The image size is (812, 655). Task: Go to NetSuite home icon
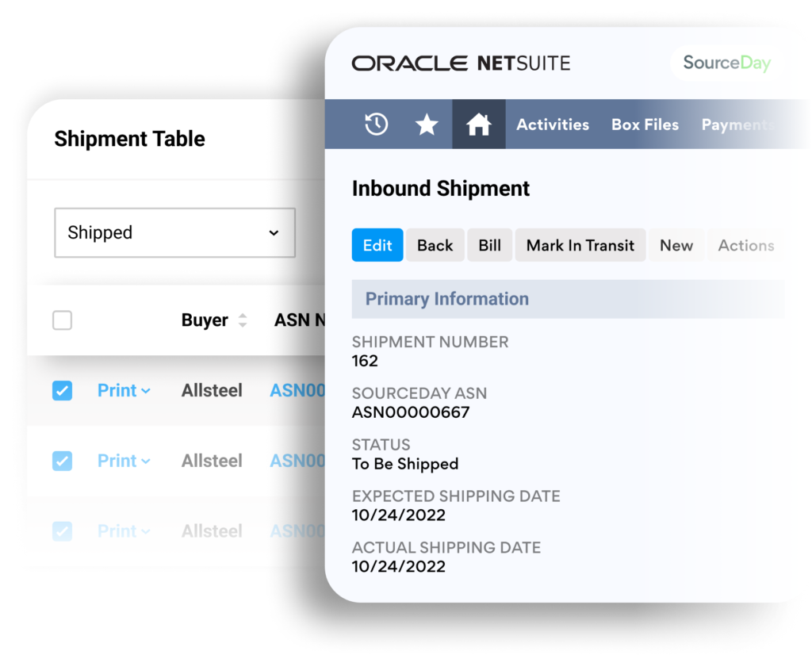[478, 124]
